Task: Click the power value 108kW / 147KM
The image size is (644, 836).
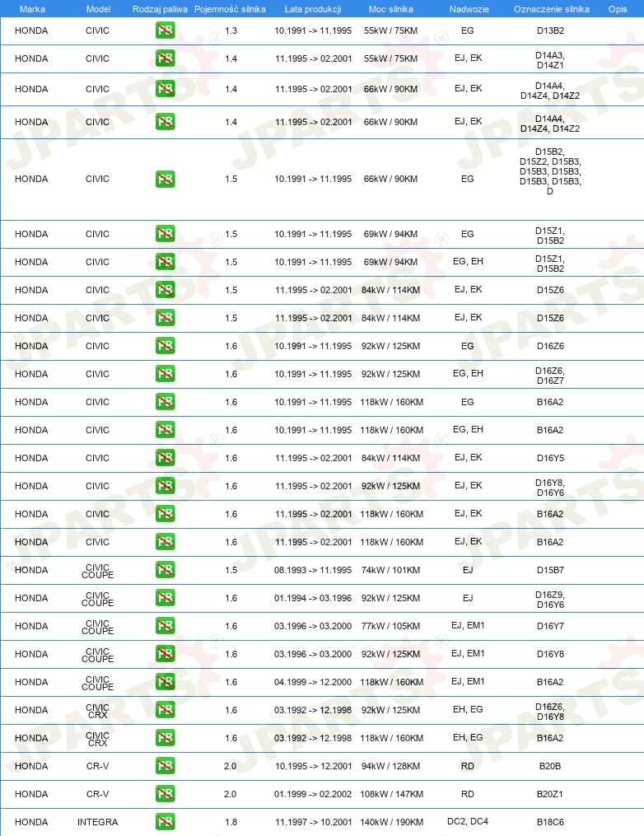Action: 392,794
